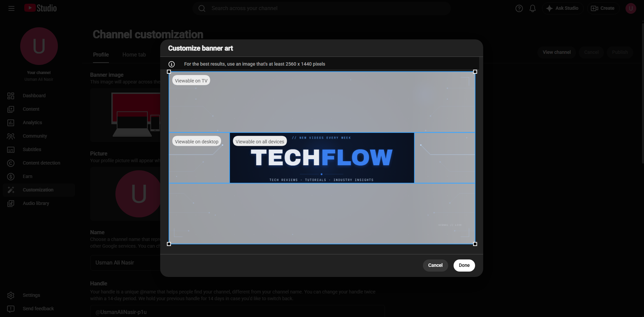Click the profile picture preview thumbnail
The width and height of the screenshot is (644, 317).
point(125,194)
